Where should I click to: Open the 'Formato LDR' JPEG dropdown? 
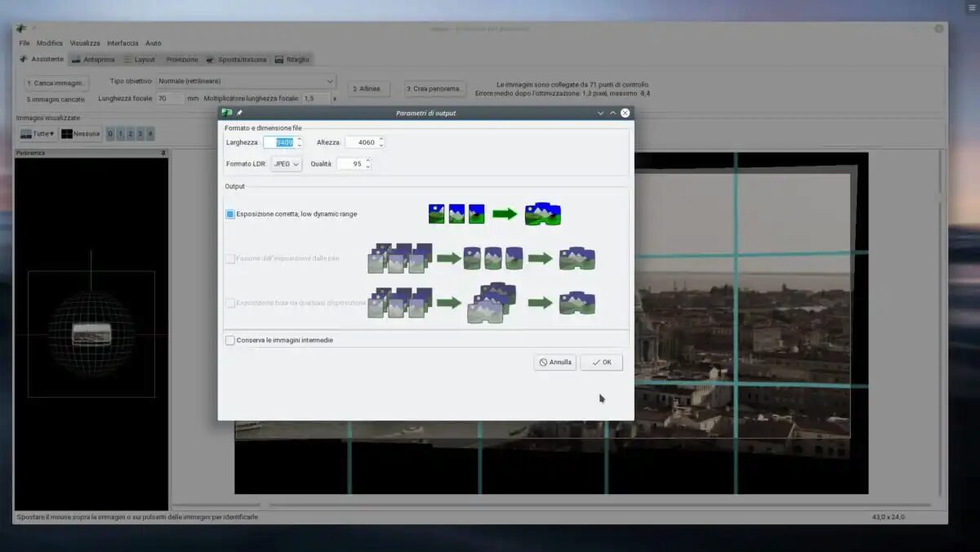pyautogui.click(x=287, y=164)
